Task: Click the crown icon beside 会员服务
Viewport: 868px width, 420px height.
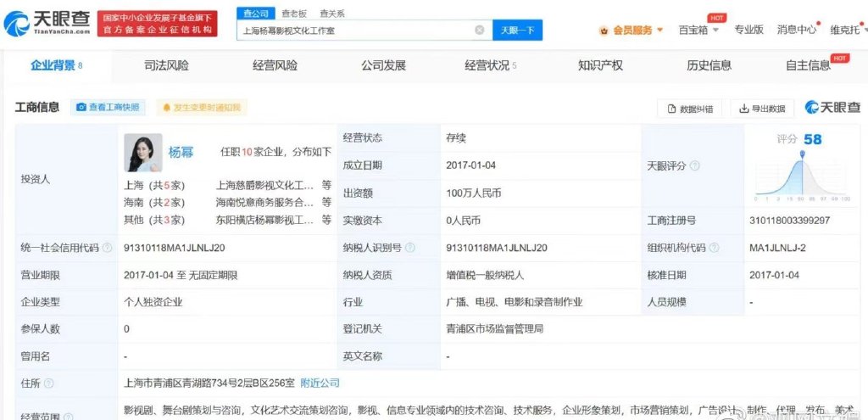Action: pyautogui.click(x=604, y=31)
